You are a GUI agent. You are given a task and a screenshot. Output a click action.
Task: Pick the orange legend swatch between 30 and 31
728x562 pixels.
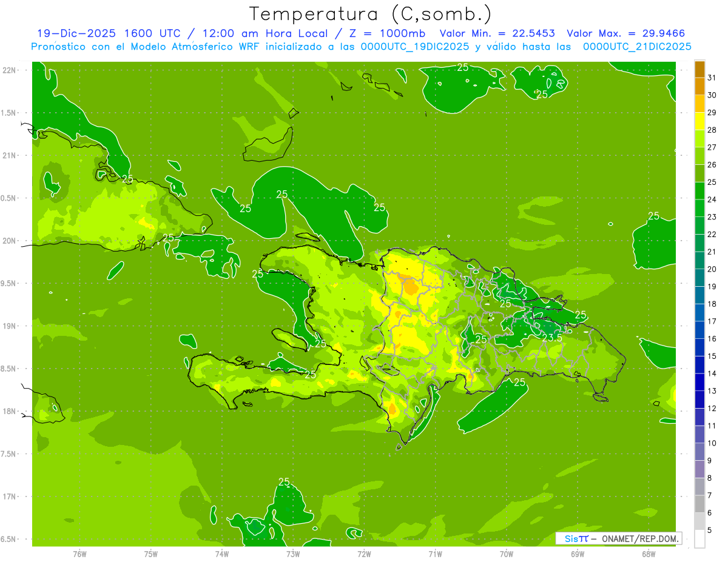click(x=699, y=87)
